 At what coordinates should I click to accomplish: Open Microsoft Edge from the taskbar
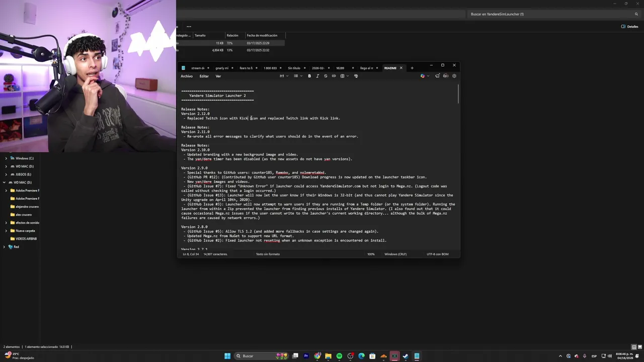361,356
